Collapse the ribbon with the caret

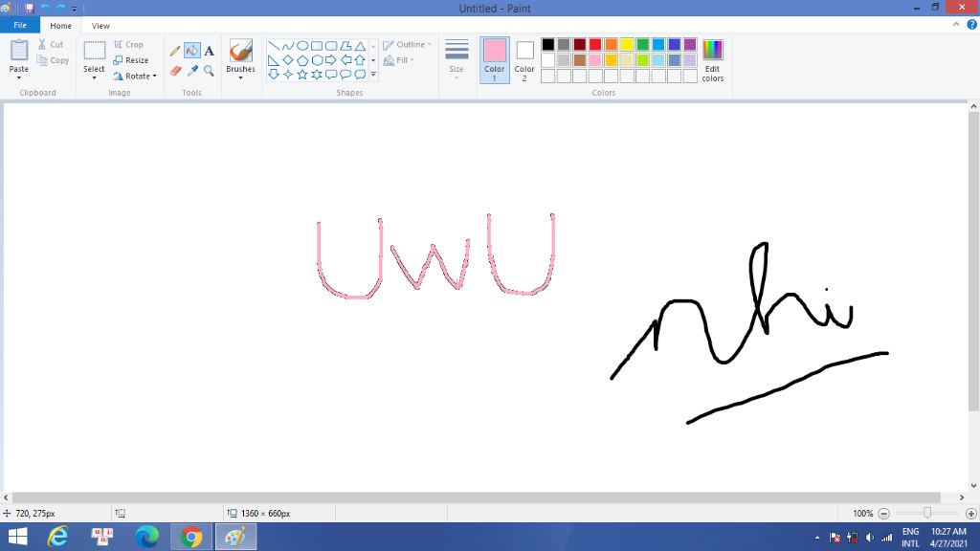click(x=956, y=25)
